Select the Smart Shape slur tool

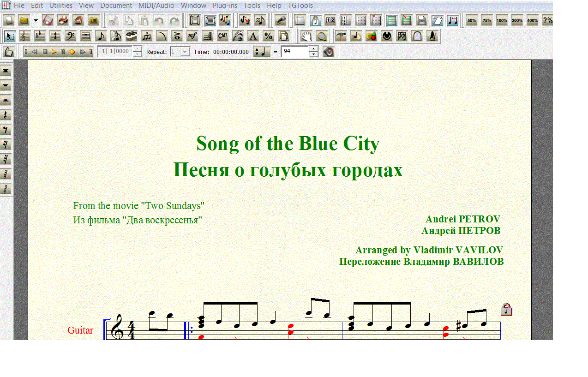162,36
